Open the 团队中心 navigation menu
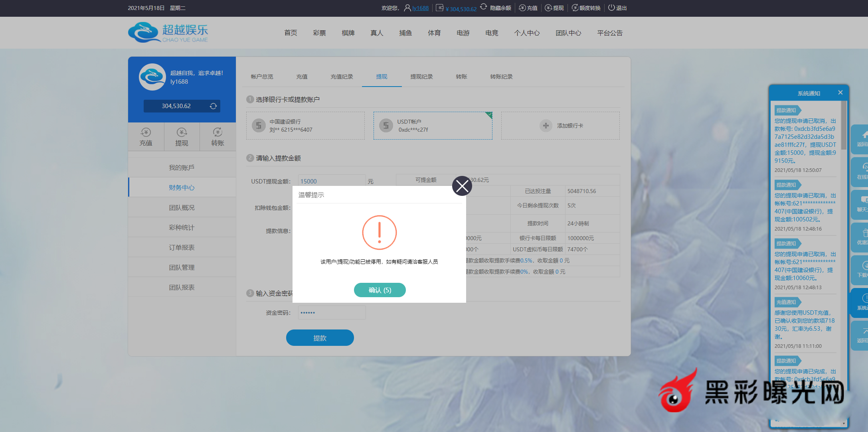 [x=568, y=33]
